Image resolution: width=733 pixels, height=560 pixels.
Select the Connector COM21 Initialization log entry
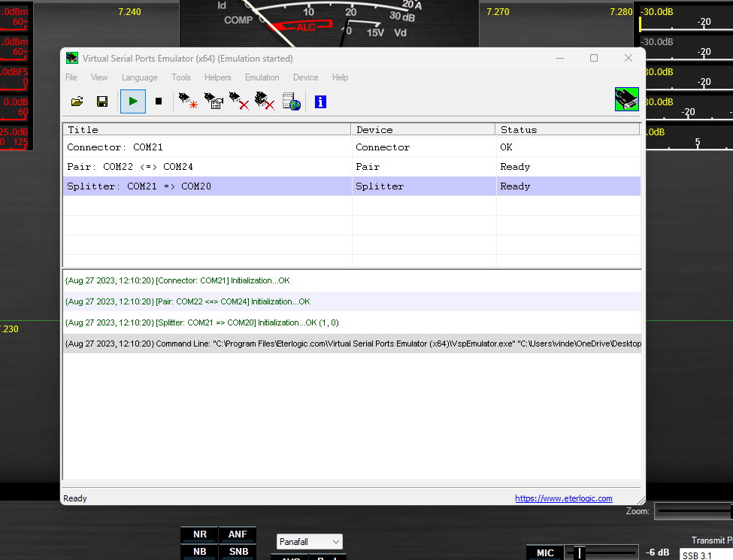coord(352,280)
